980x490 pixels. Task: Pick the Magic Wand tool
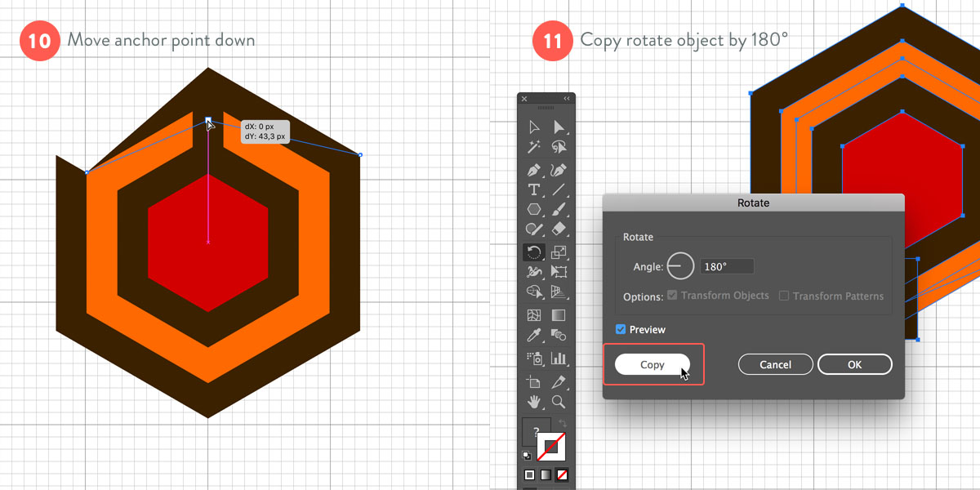[534, 147]
